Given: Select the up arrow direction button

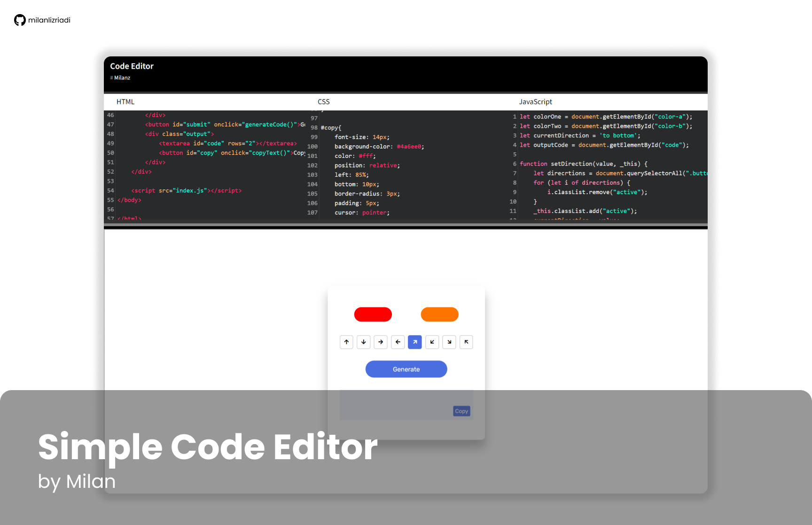Looking at the screenshot, I should (346, 342).
